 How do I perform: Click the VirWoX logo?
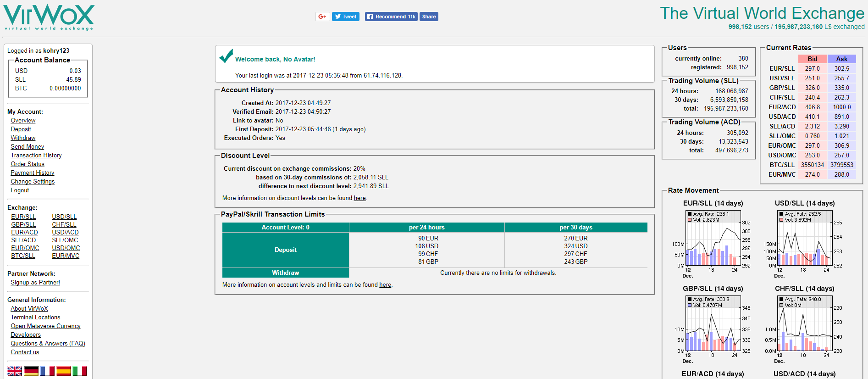tap(49, 17)
